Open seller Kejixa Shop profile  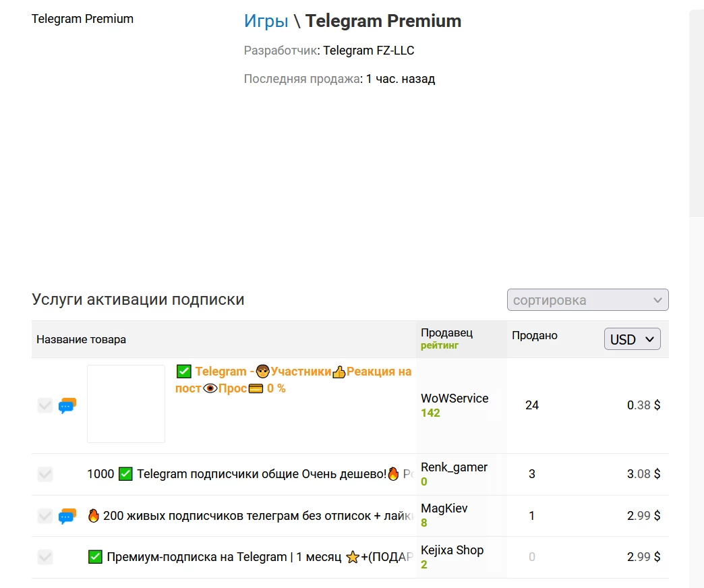click(x=452, y=550)
